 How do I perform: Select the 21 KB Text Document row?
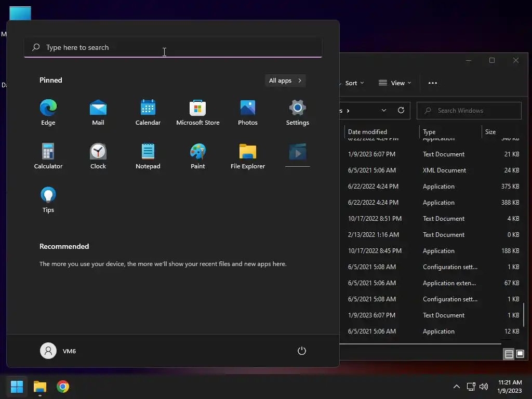pyautogui.click(x=431, y=154)
